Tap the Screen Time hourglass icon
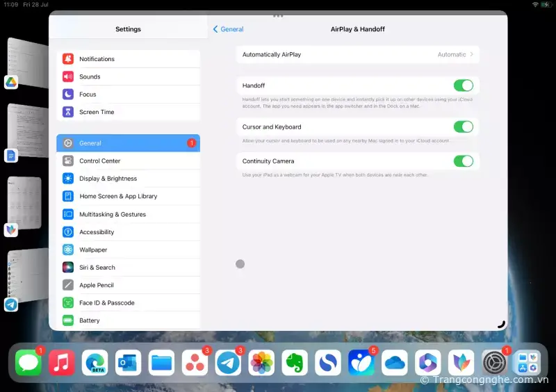 click(68, 112)
